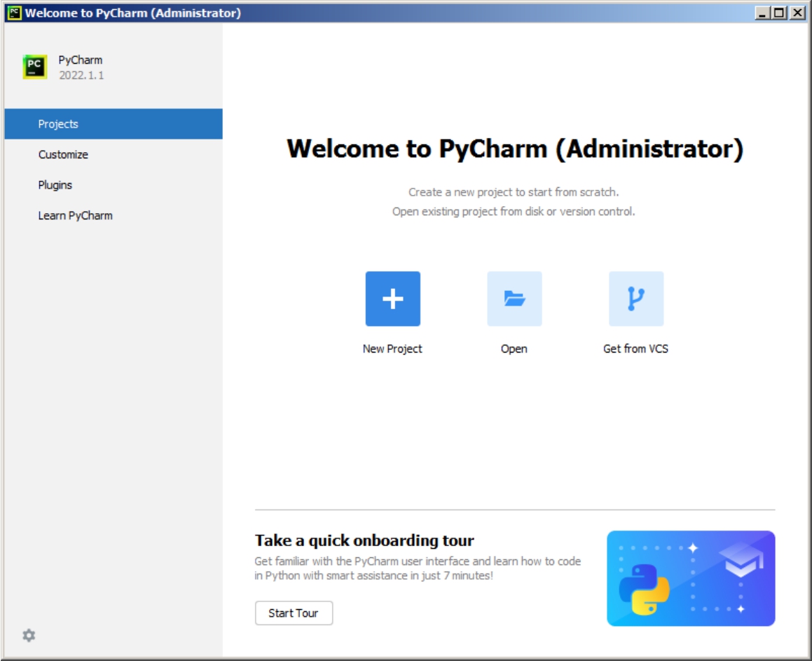812x661 pixels.
Task: Click the Get from VCS branch icon
Action: pos(635,299)
